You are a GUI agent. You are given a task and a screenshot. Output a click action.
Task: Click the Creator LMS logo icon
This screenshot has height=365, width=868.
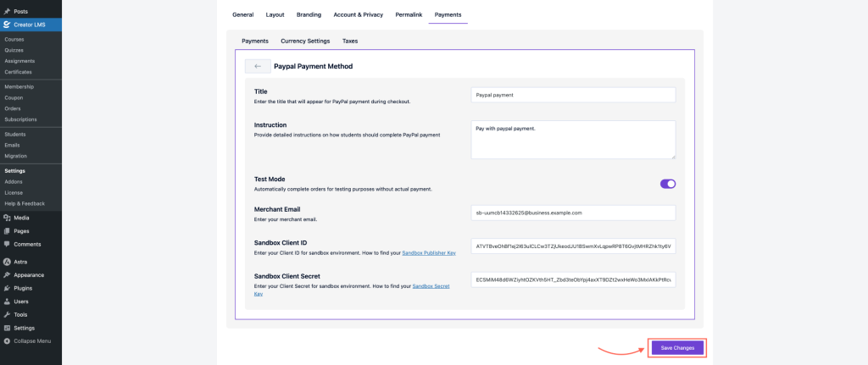pyautogui.click(x=8, y=25)
